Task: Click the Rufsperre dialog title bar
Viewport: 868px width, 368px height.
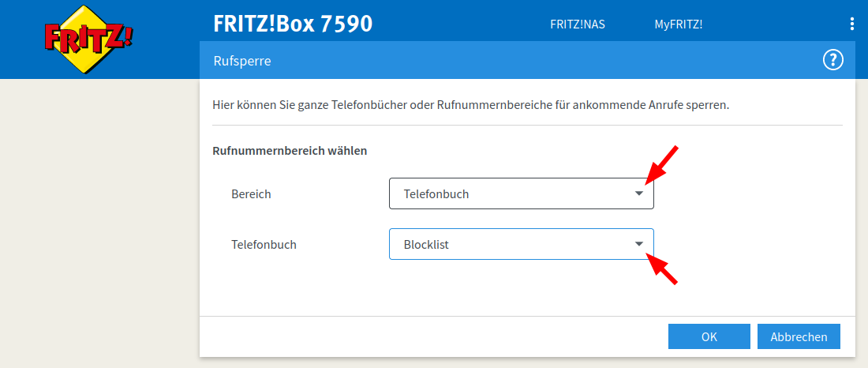Action: (x=473, y=60)
